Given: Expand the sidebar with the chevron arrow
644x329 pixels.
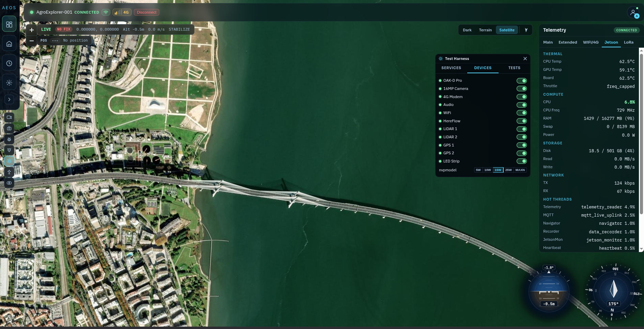Looking at the screenshot, I should pyautogui.click(x=9, y=99).
